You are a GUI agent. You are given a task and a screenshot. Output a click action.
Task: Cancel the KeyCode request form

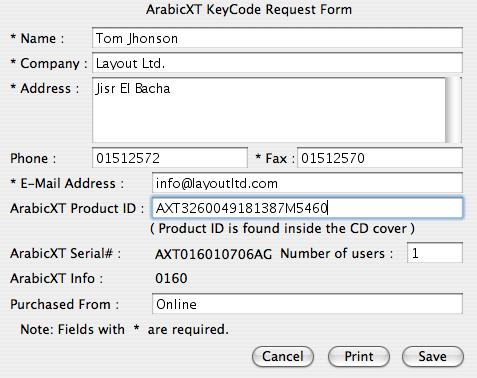pos(283,356)
